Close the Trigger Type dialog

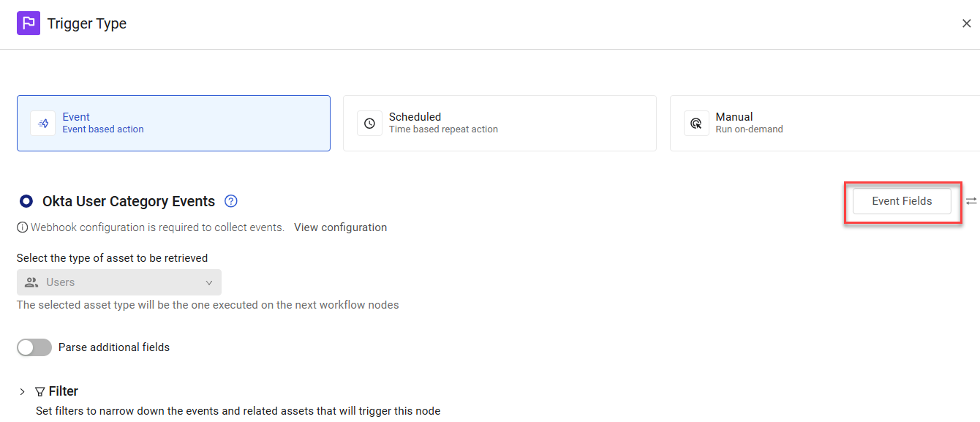coord(967,23)
